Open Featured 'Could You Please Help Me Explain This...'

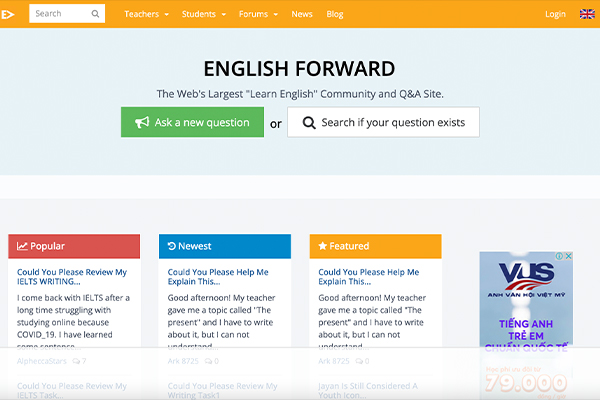point(368,277)
